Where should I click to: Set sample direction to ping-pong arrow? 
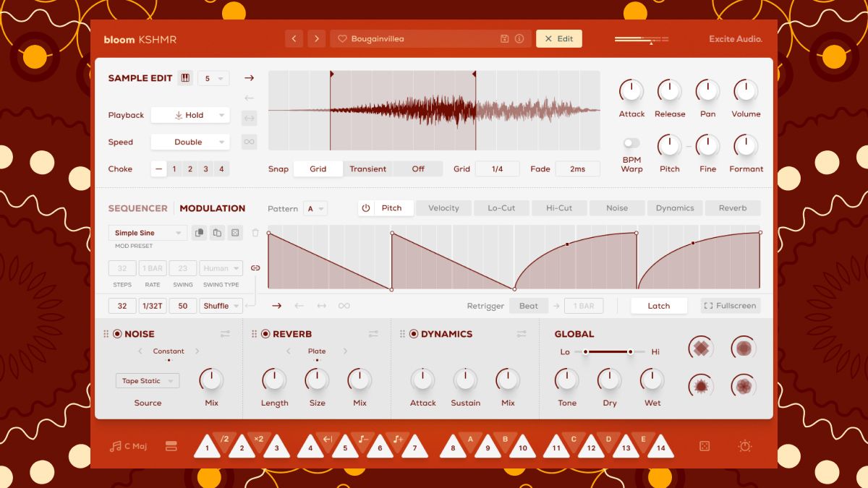coord(249,118)
